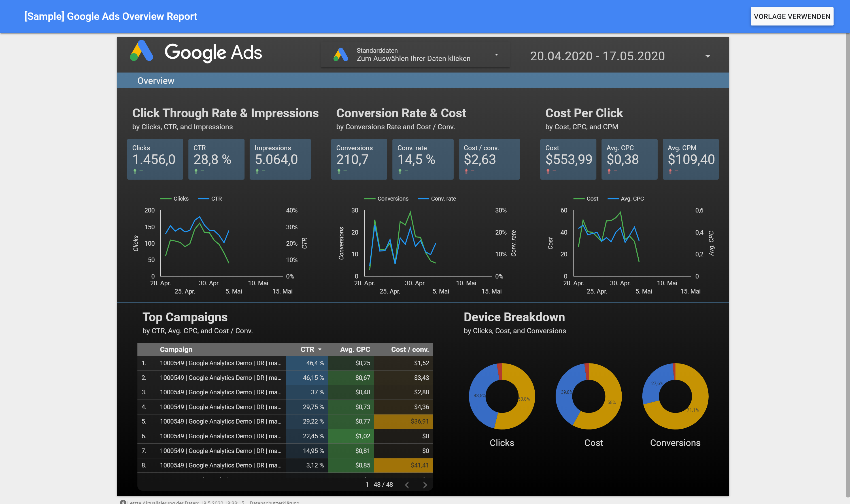850x504 pixels.
Task: Select the Clicks scorecard 1.456,0
Action: pyautogui.click(x=155, y=159)
